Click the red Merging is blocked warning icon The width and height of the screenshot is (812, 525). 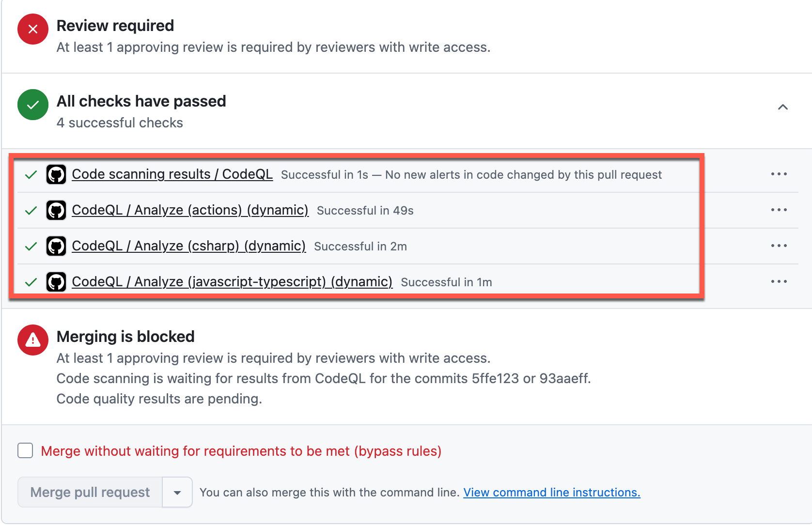pyautogui.click(x=33, y=340)
